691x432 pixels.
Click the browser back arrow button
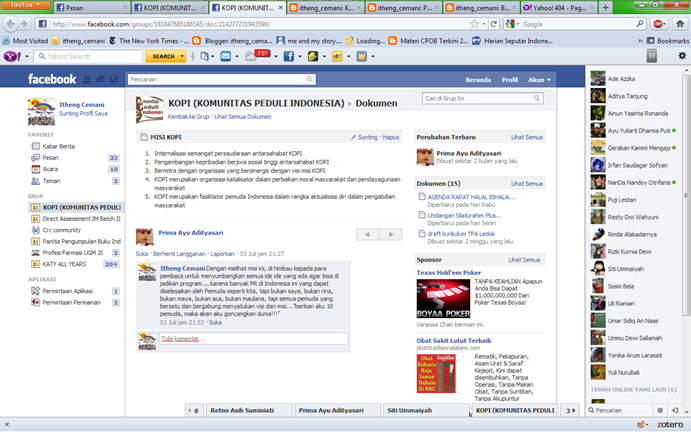11,24
